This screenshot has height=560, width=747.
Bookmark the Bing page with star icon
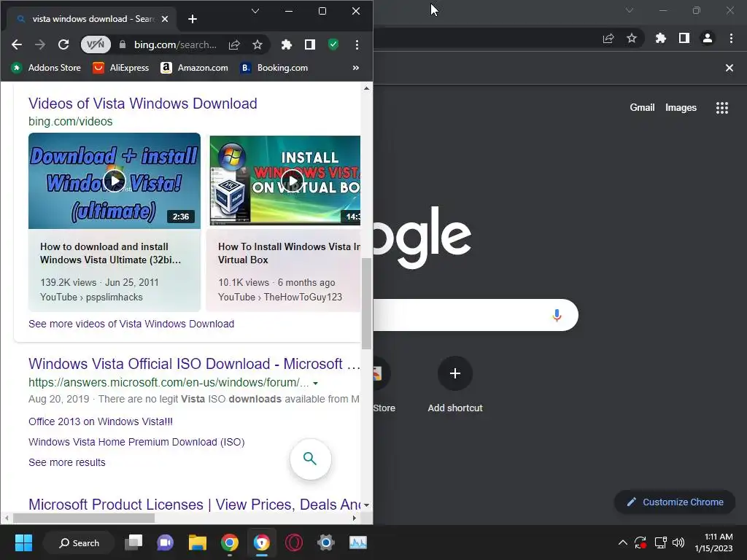[x=258, y=44]
